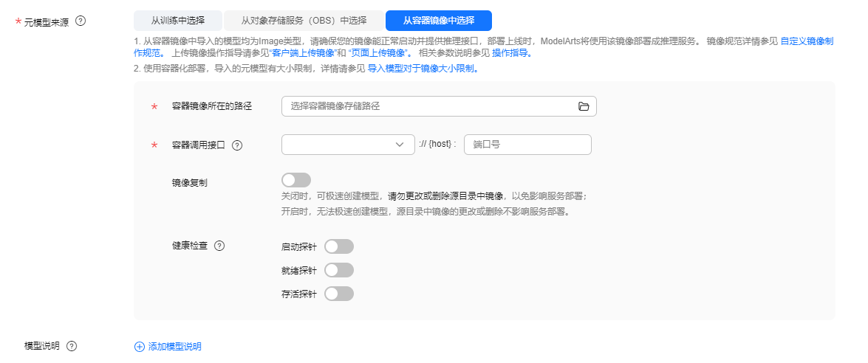Switch to 从训练中选择 tab
This screenshot has height=363, width=868.
coord(178,21)
